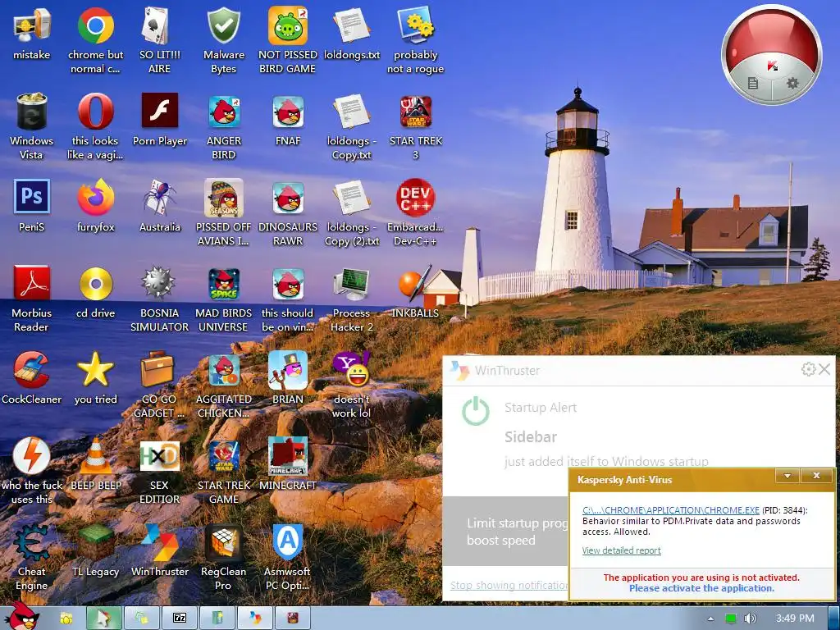Open the Angry Birds Start button

tap(23, 616)
